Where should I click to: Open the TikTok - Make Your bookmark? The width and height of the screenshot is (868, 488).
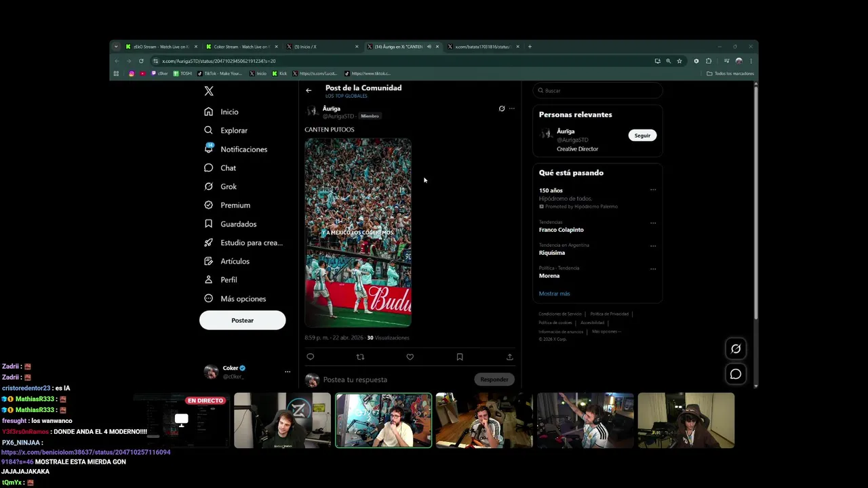coord(220,73)
